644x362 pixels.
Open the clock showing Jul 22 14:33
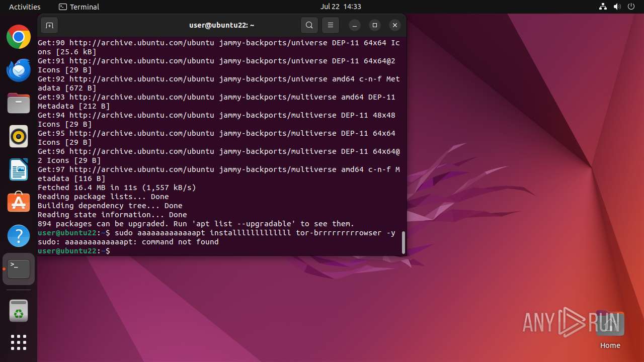[341, 7]
